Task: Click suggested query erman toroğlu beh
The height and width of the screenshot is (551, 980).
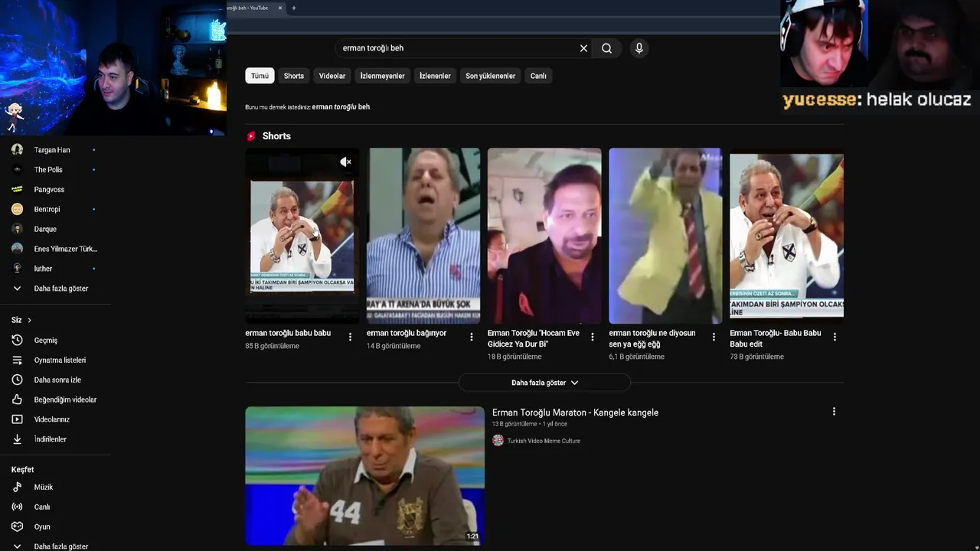Action: (341, 107)
